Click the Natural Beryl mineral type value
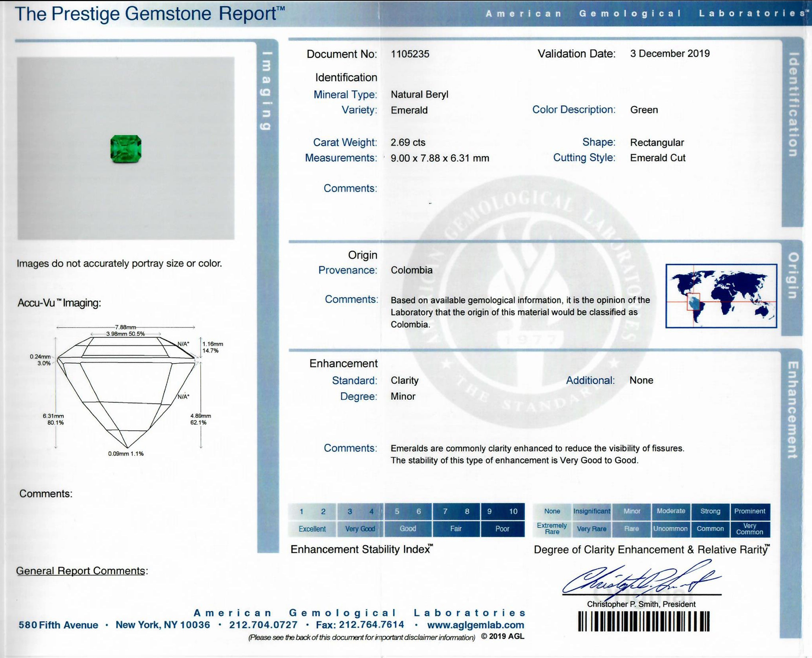 pyautogui.click(x=420, y=94)
